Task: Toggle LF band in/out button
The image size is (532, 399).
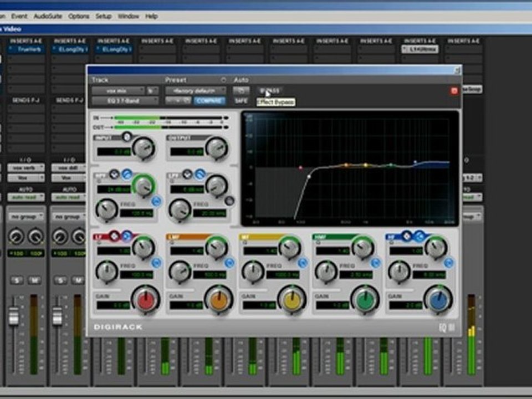Action: point(156,263)
